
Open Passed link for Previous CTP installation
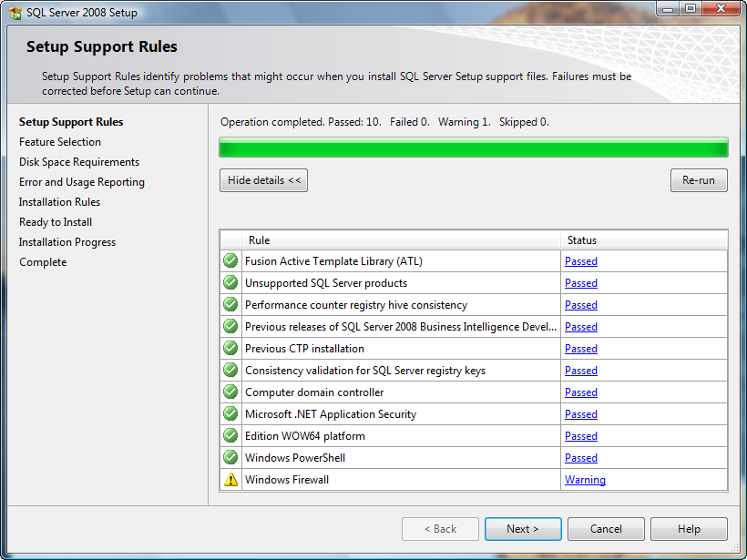coord(580,349)
